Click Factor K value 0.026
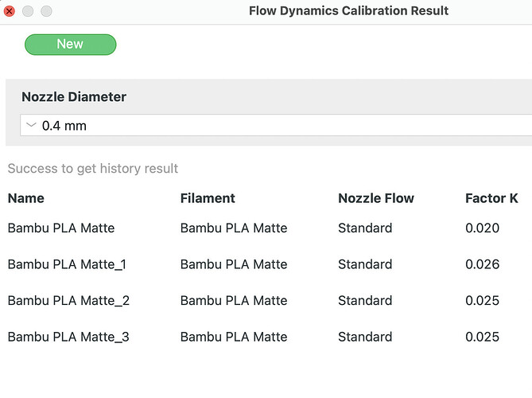 pyautogui.click(x=482, y=264)
